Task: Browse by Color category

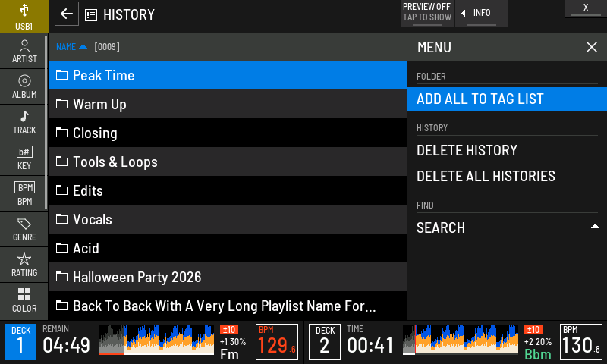Action: [x=24, y=300]
